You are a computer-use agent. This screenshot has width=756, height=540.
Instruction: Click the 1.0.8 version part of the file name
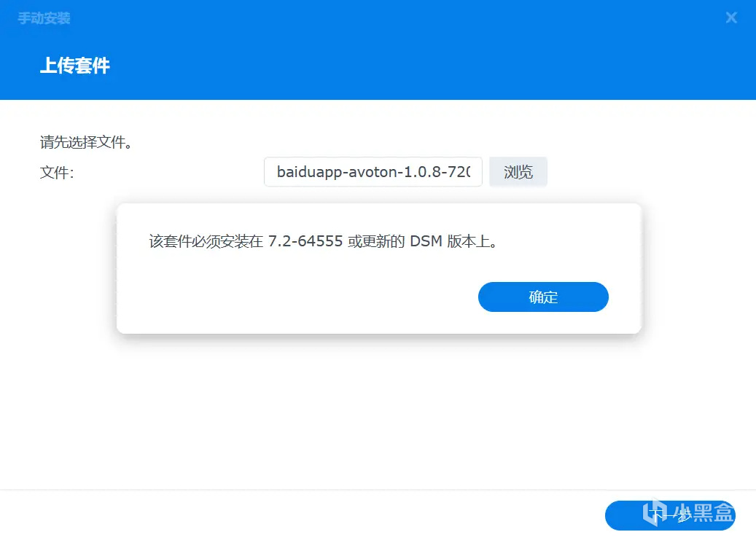pos(424,172)
